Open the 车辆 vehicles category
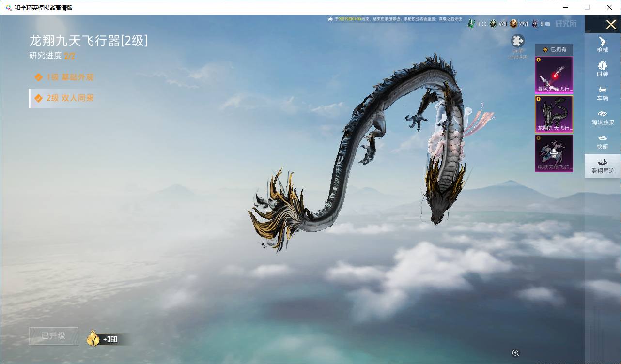Viewport: 621px width, 364px height. point(603,93)
